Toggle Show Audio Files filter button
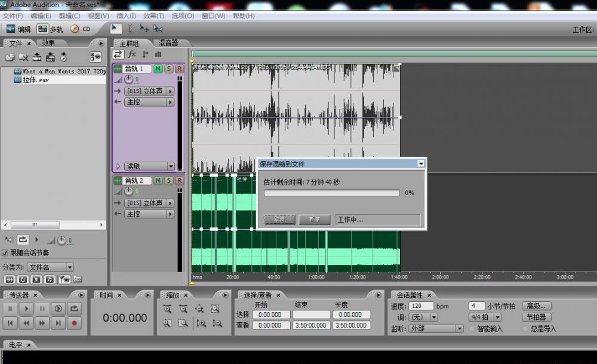Screen dimensions: 597x364 [x=9, y=279]
